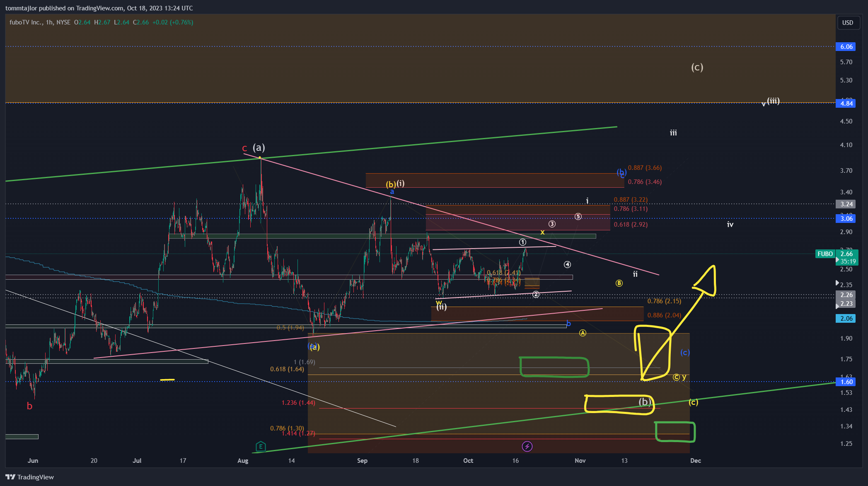Viewport: 868px width, 486px height.
Task: Click the Jun date on time axis
Action: (x=33, y=461)
